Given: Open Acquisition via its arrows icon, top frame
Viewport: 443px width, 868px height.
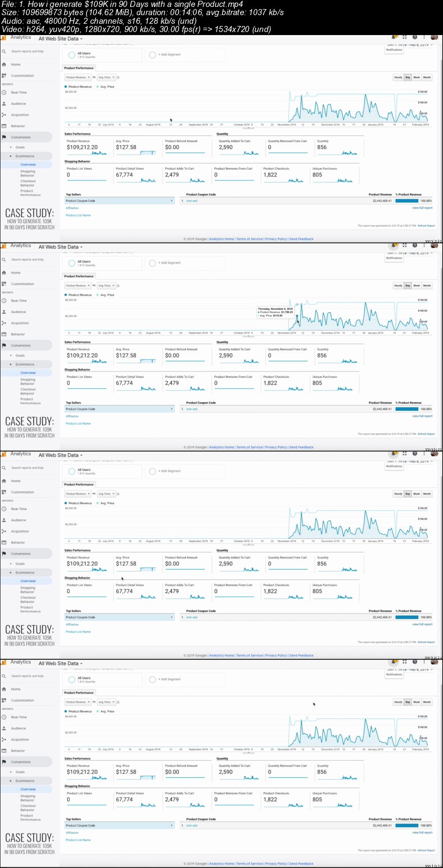Looking at the screenshot, I should point(3,115).
